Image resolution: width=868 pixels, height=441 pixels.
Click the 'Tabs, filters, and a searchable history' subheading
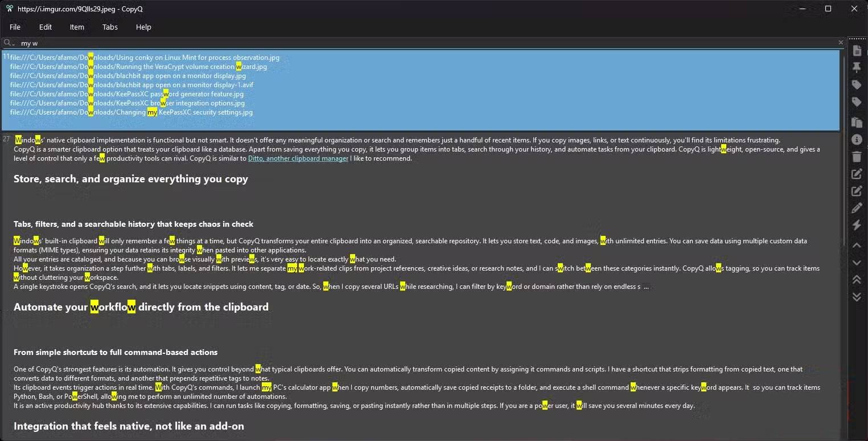pyautogui.click(x=134, y=224)
